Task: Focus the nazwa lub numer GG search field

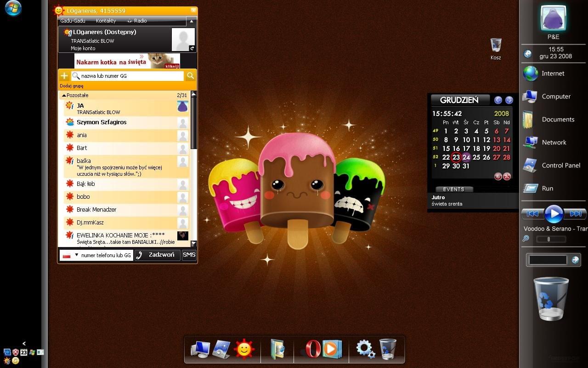Action: 128,76
